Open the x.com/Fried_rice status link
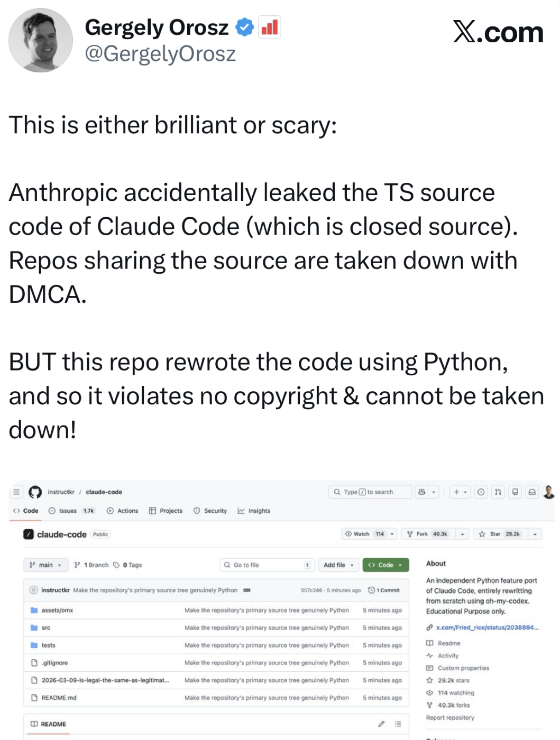Image resolution: width=560 pixels, height=740 pixels. coord(486,627)
